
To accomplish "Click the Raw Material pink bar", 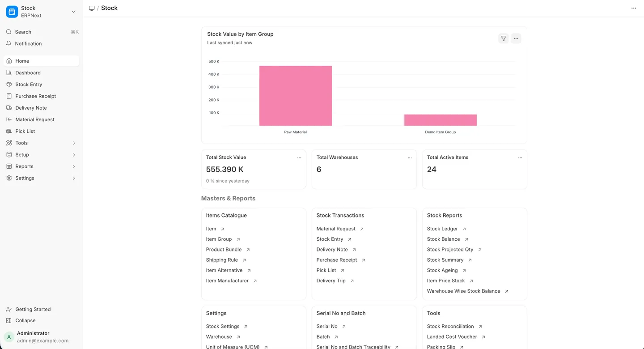I will (x=296, y=96).
